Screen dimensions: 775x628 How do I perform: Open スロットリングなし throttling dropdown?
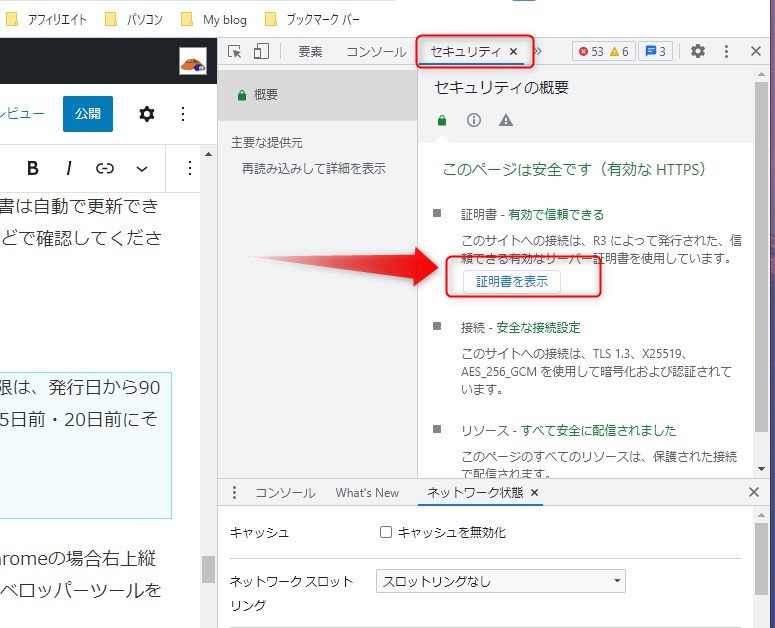[501, 581]
